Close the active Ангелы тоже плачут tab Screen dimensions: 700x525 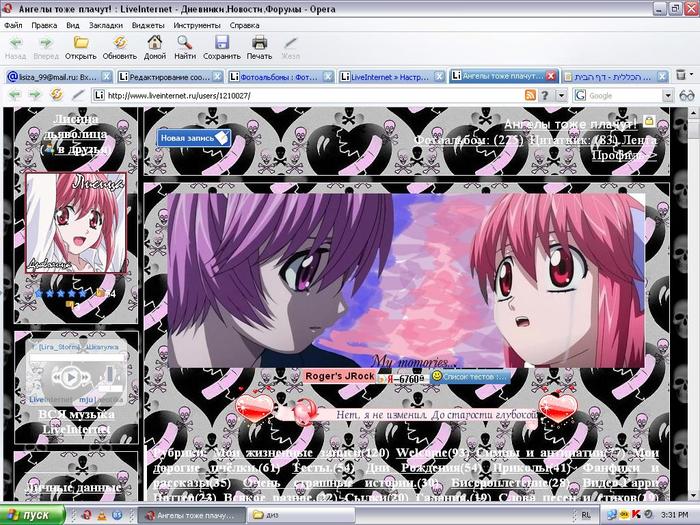pos(551,76)
